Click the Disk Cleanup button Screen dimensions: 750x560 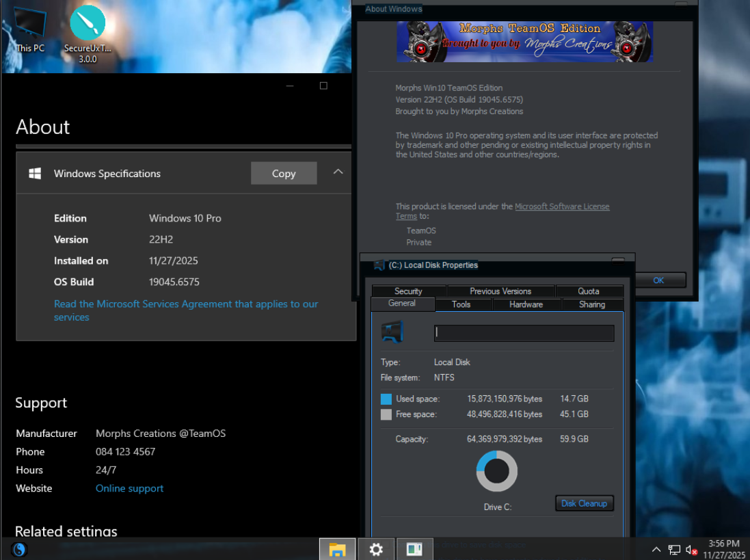(584, 503)
